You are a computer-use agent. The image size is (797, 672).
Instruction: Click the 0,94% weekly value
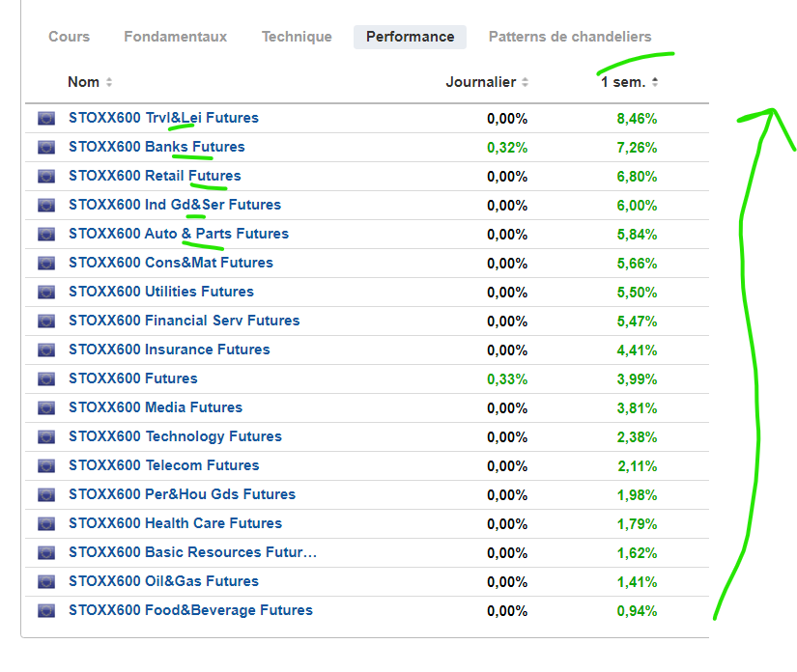637,611
